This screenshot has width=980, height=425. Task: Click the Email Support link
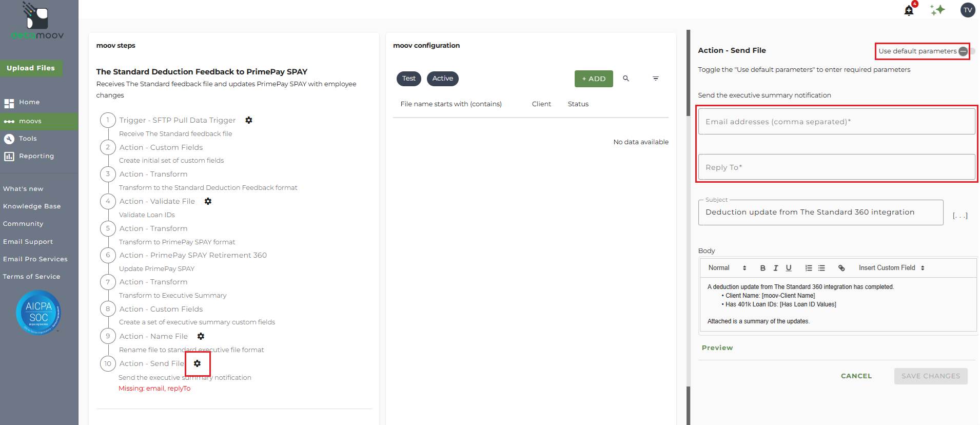(28, 242)
